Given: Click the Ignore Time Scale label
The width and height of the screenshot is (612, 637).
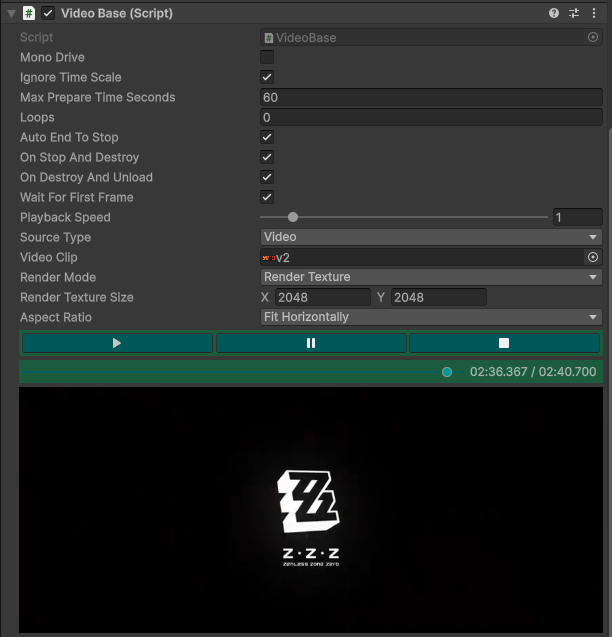Looking at the screenshot, I should [71, 77].
